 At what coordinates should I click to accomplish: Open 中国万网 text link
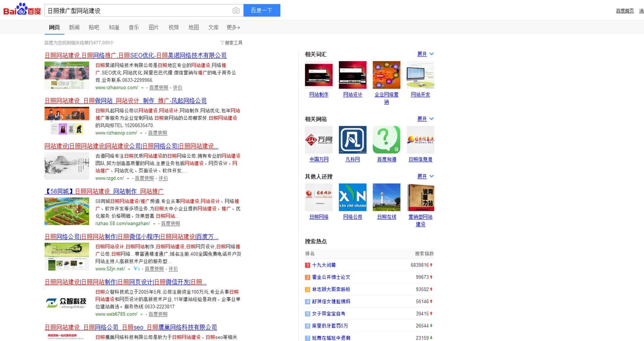(x=319, y=159)
